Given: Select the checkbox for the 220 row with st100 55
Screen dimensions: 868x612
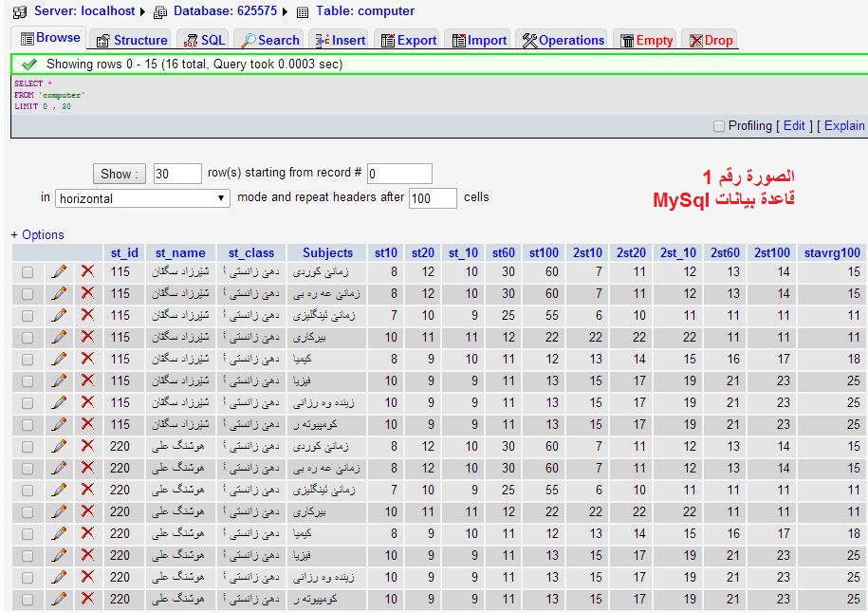Looking at the screenshot, I should click(x=28, y=491).
